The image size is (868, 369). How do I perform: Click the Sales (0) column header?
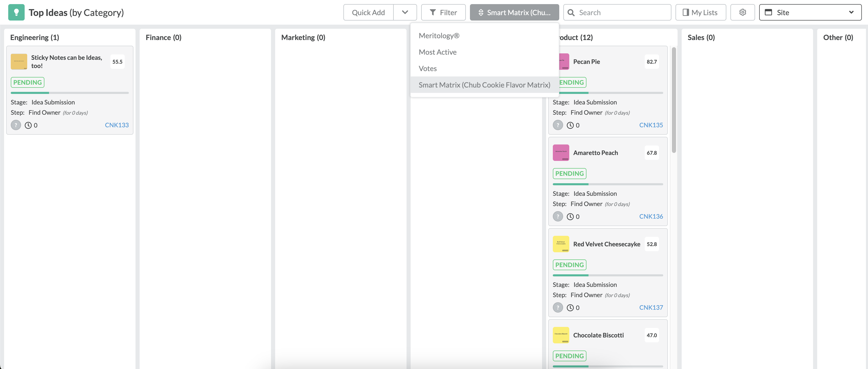coord(701,37)
